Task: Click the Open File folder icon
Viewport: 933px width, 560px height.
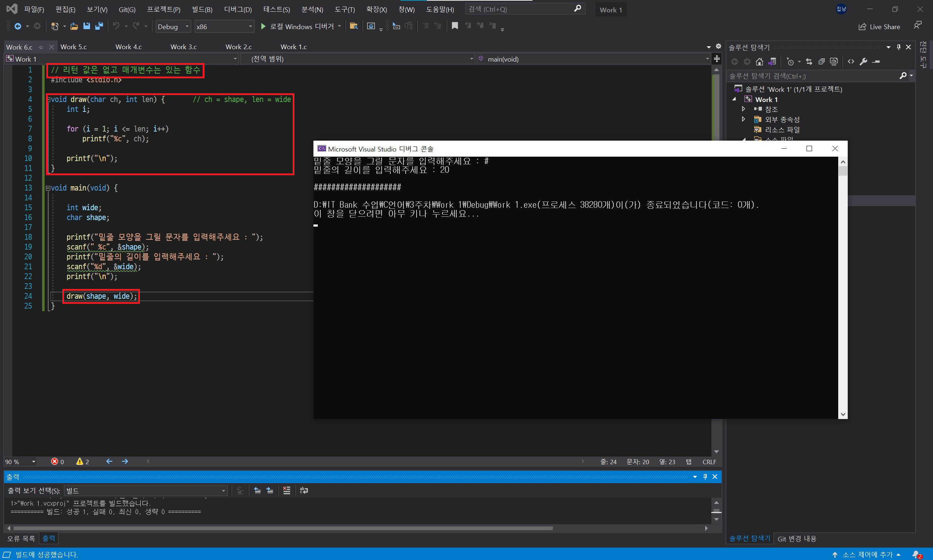Action: [74, 26]
